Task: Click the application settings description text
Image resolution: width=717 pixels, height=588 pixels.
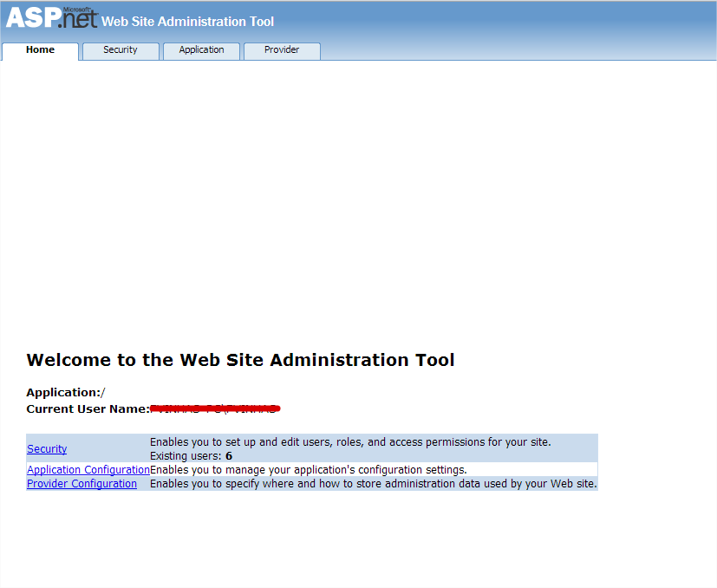Action: point(308,470)
